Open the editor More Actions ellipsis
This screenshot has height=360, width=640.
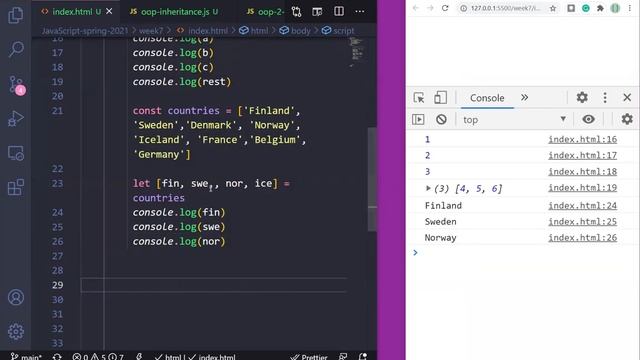click(x=360, y=11)
